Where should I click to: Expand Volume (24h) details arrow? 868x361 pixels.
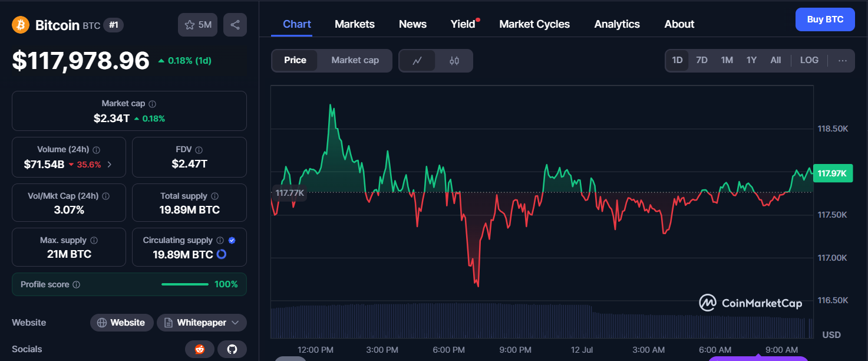pyautogui.click(x=109, y=165)
